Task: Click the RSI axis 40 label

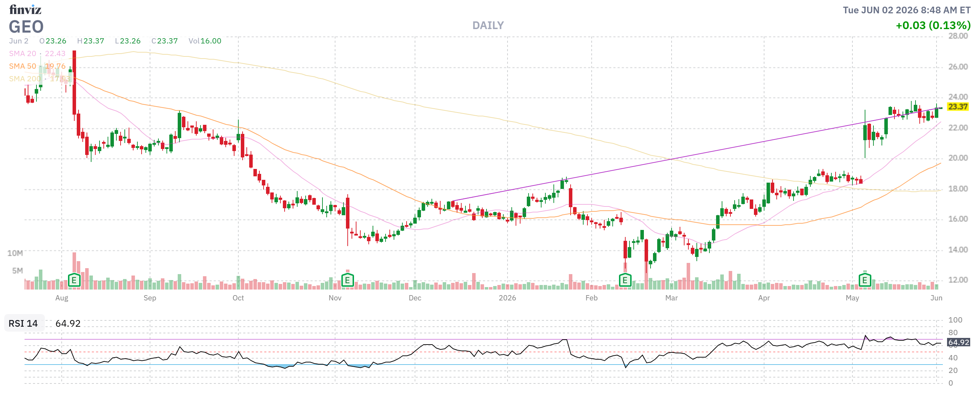Action: coord(953,358)
